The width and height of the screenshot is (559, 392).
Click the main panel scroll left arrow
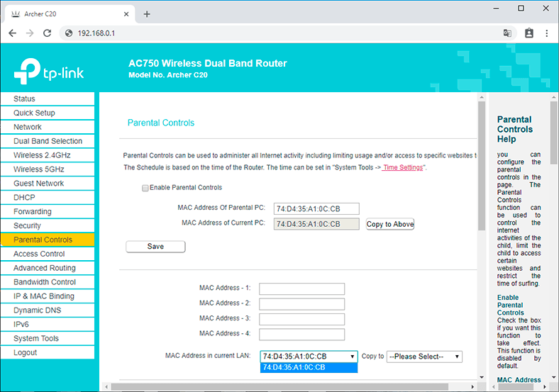pyautogui.click(x=106, y=386)
